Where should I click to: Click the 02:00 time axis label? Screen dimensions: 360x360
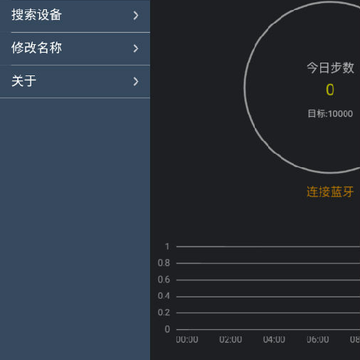tap(231, 340)
